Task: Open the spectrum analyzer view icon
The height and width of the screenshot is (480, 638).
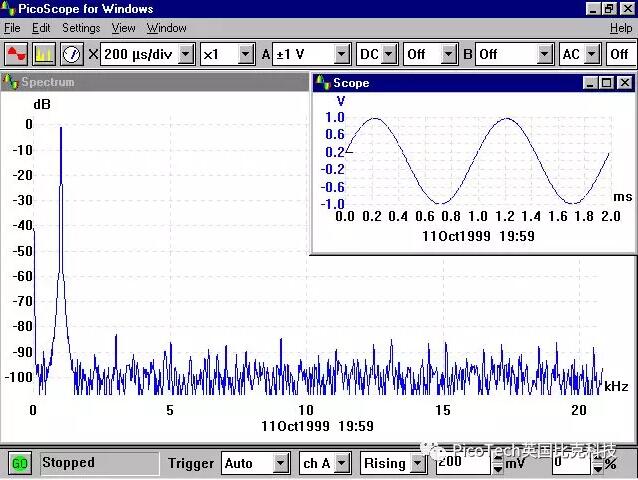Action: pyautogui.click(x=44, y=54)
